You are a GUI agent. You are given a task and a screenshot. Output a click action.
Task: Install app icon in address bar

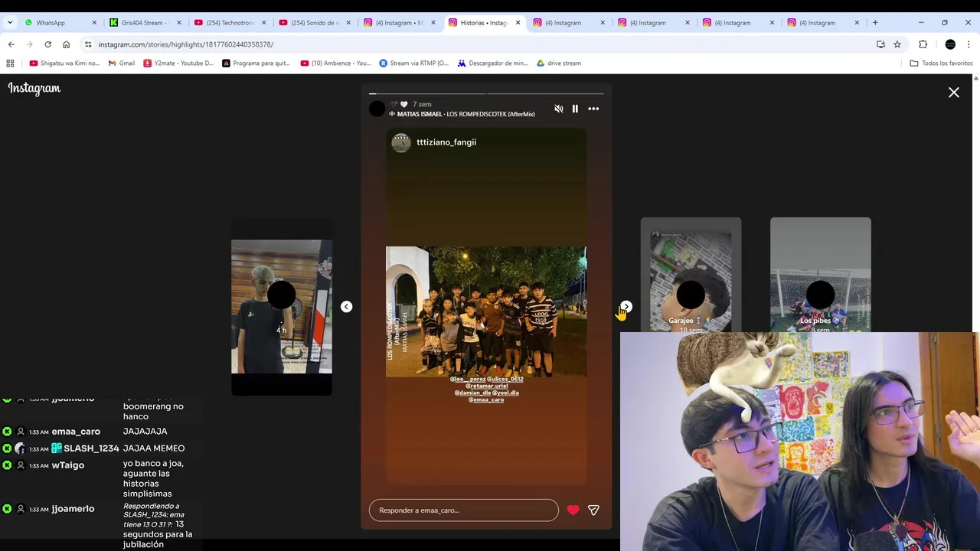tap(880, 44)
